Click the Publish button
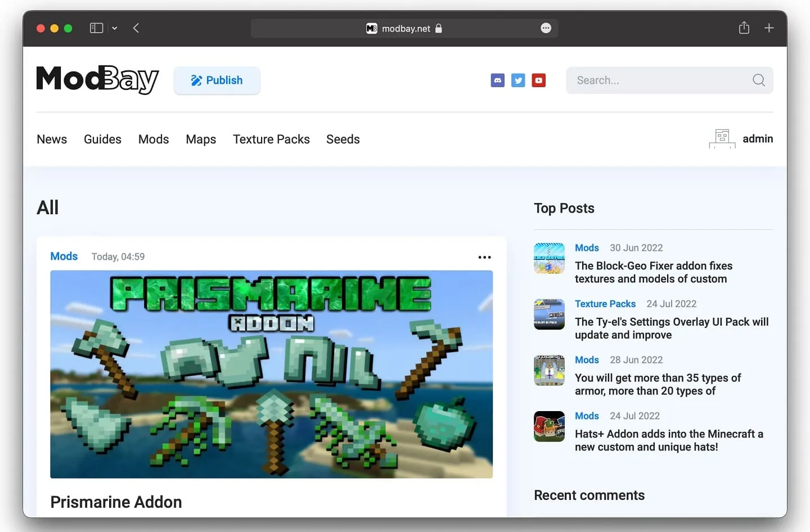 click(x=217, y=80)
